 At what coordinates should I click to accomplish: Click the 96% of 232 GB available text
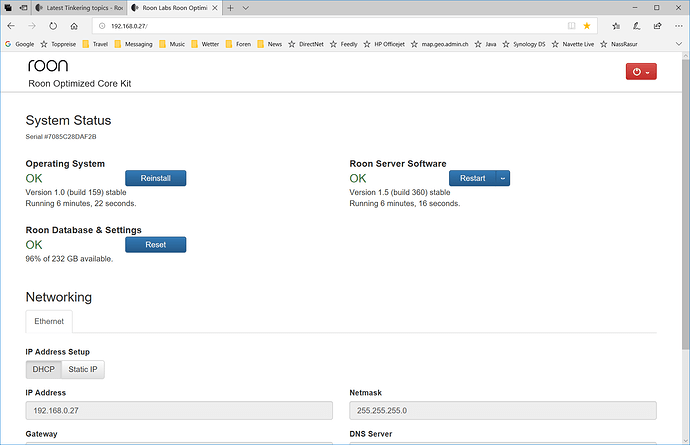pos(69,259)
